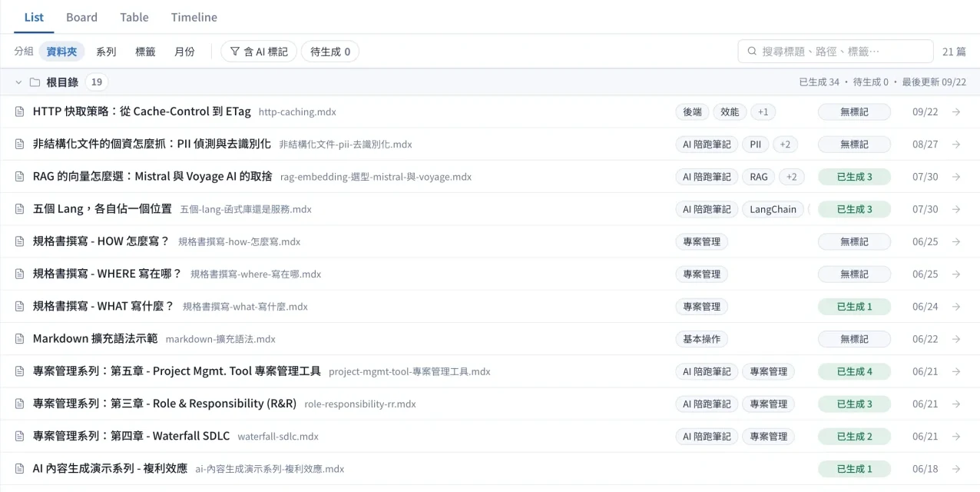Switch to Table view tab
980x492 pixels.
134,17
